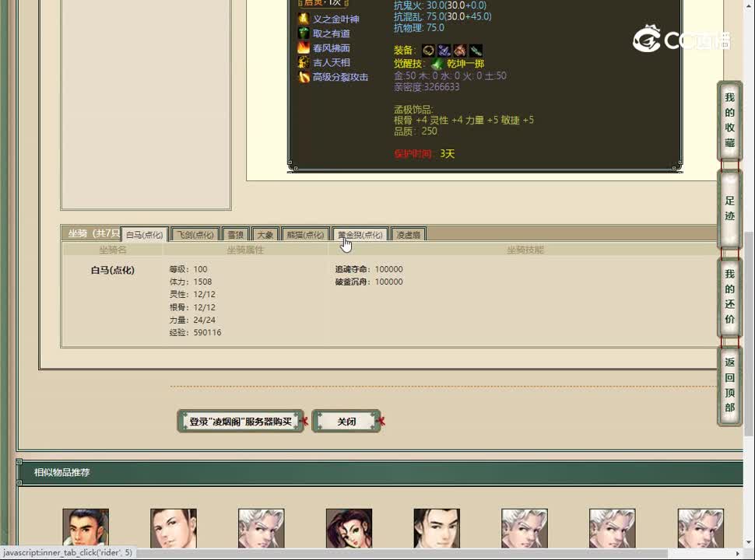Switch to the 飞剑(点化) mount tab
This screenshot has width=755, height=560.
(195, 235)
